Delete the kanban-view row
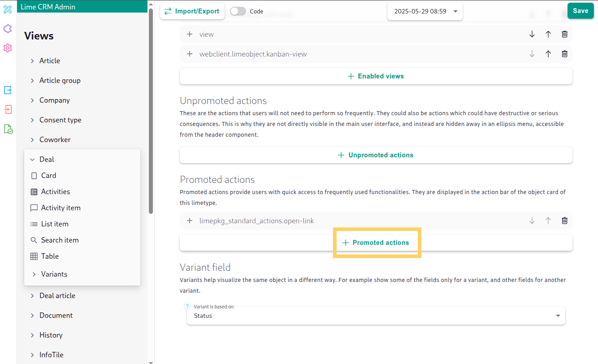This screenshot has width=598, height=364. click(x=565, y=54)
